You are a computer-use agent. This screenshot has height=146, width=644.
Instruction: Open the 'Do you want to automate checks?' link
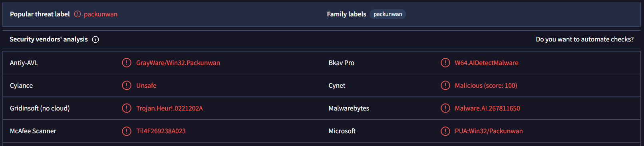coord(584,39)
